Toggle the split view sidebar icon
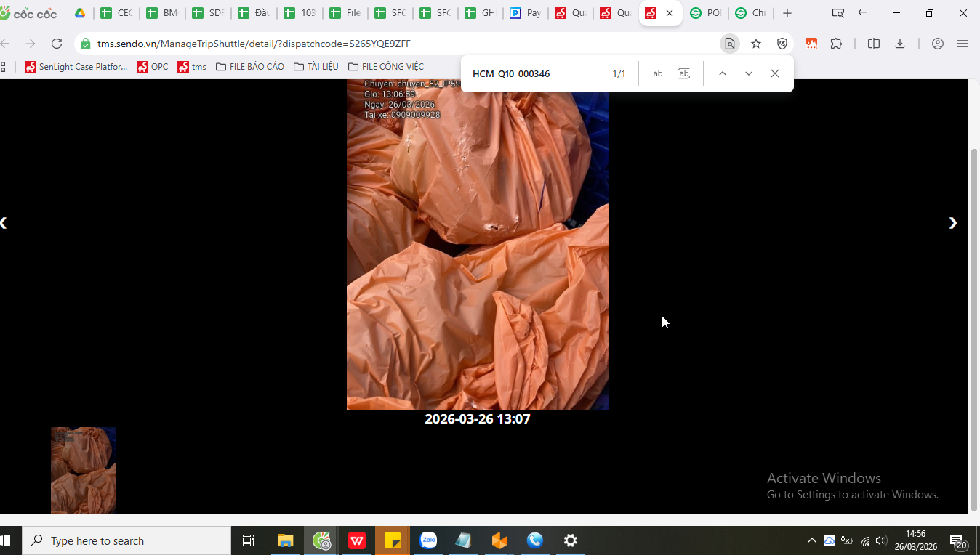The width and height of the screenshot is (980, 555). coord(874,44)
